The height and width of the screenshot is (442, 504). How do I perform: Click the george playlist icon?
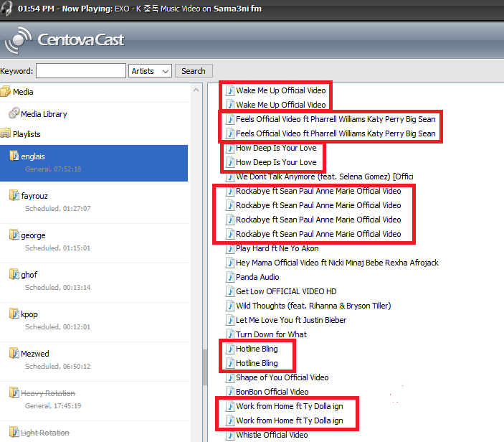point(14,235)
